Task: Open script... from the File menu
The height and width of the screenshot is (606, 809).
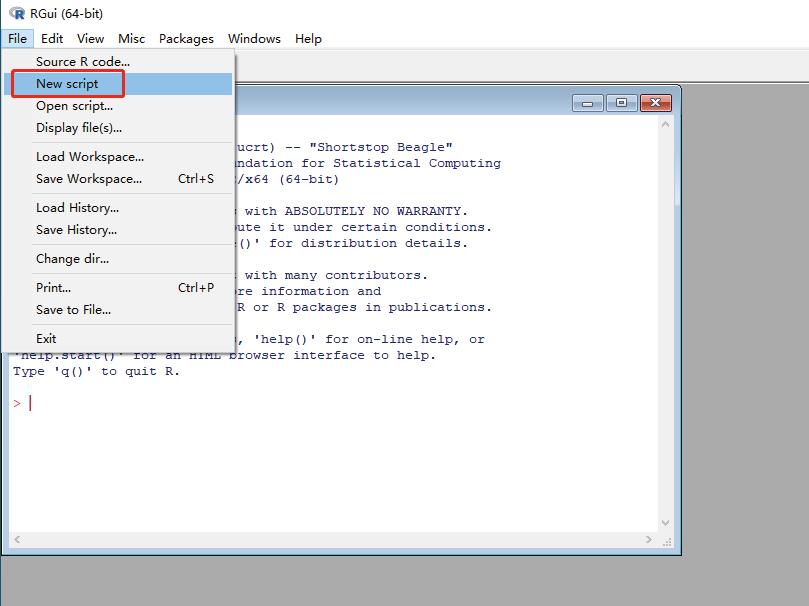Action: (x=74, y=106)
